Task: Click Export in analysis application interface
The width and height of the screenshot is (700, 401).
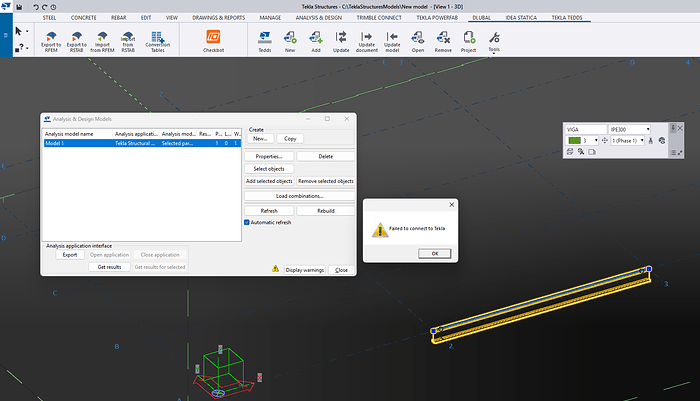Action: (70, 255)
